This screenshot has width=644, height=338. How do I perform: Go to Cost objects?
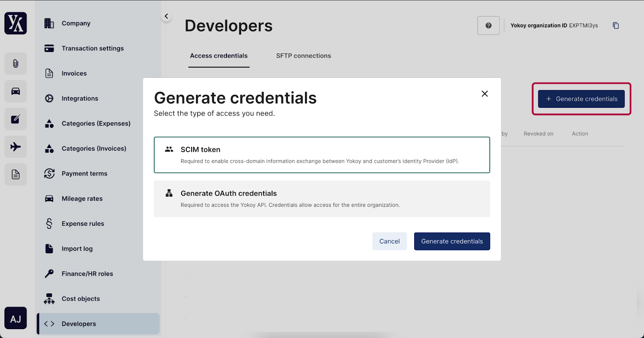click(x=80, y=299)
